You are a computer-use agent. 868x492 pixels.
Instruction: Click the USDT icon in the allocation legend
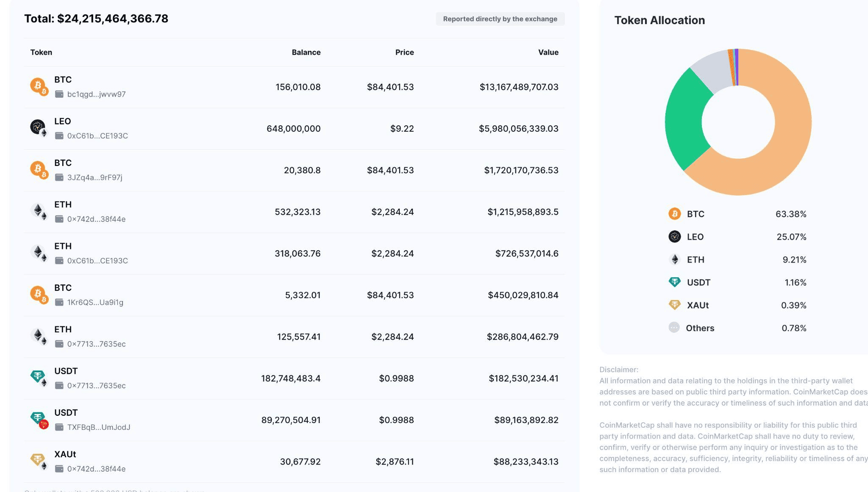(x=674, y=282)
